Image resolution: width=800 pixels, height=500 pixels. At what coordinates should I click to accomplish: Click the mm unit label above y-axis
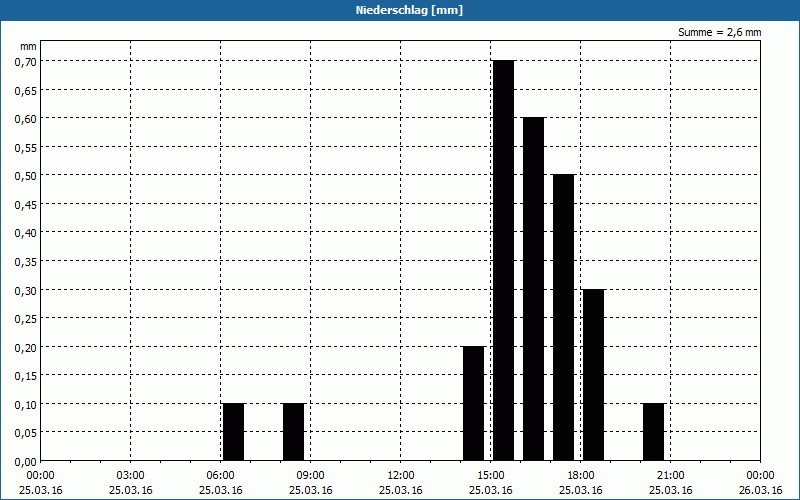28,46
